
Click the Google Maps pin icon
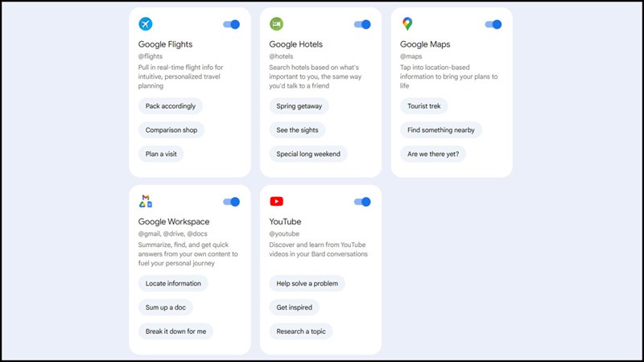407,24
